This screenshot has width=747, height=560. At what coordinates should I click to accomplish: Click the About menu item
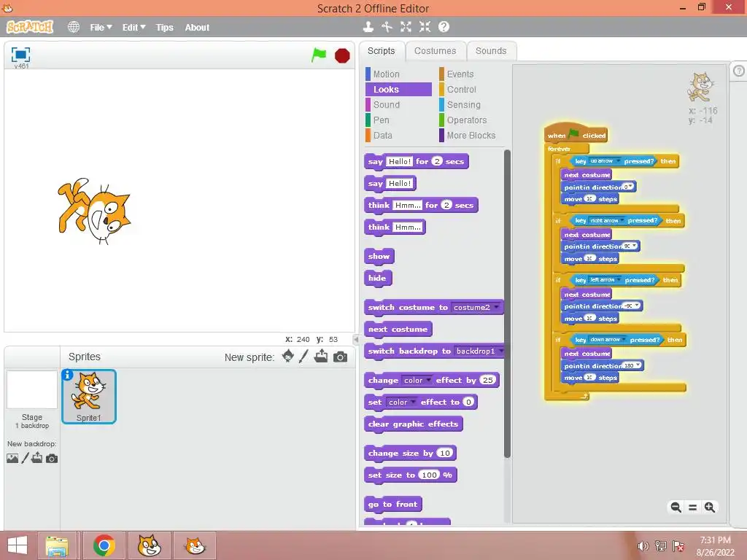(197, 28)
